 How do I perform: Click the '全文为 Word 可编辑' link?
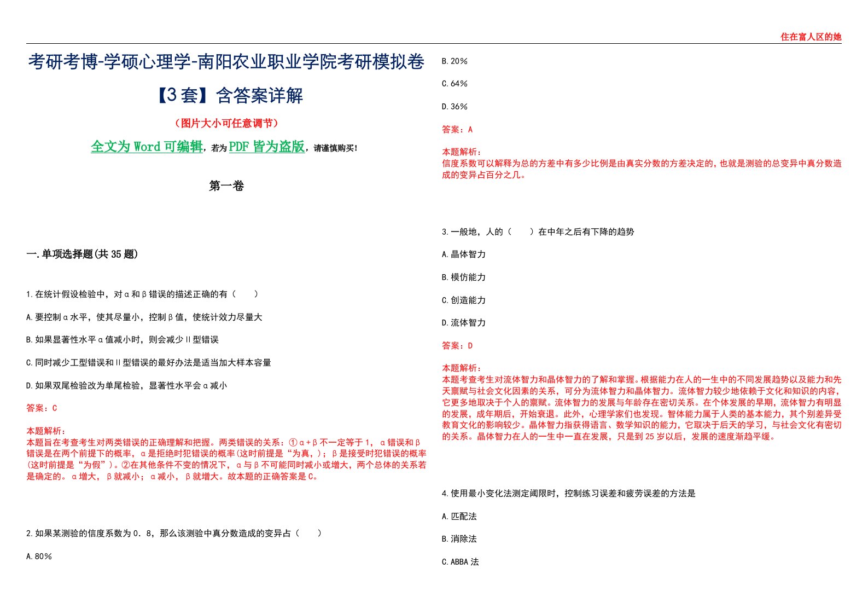tap(147, 147)
